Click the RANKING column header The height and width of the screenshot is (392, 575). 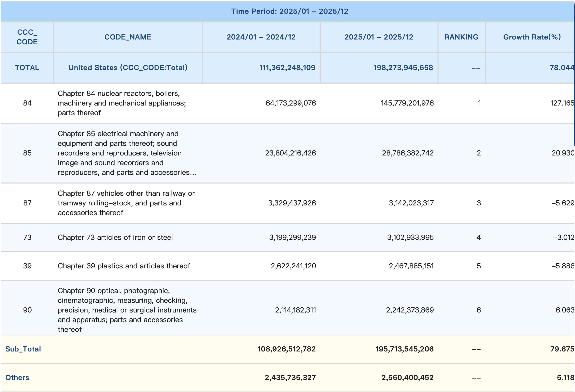pos(461,37)
